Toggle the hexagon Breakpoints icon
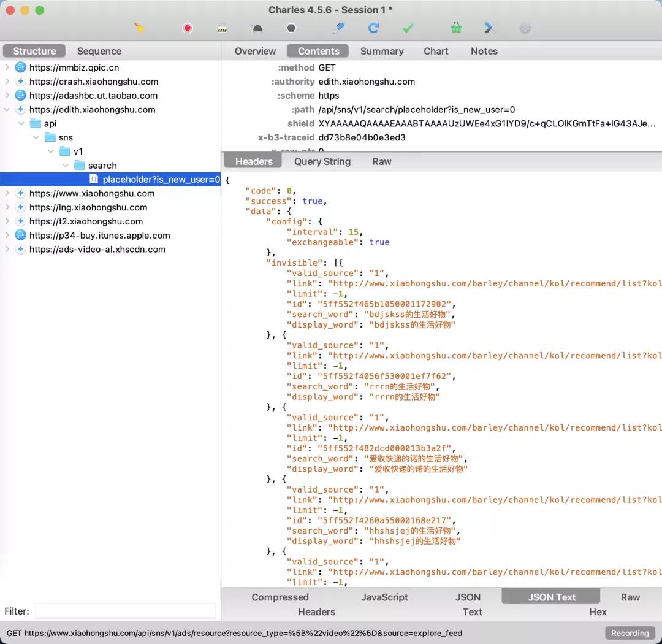The height and width of the screenshot is (644, 662). pos(291,28)
